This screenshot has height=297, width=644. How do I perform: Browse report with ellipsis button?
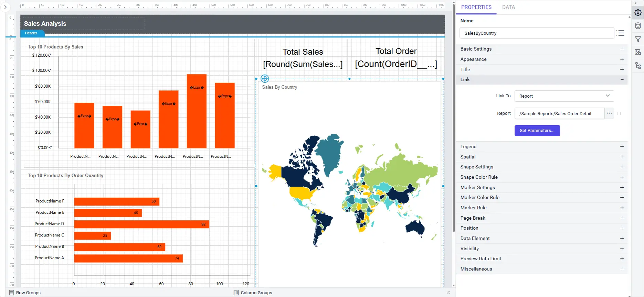tap(609, 113)
